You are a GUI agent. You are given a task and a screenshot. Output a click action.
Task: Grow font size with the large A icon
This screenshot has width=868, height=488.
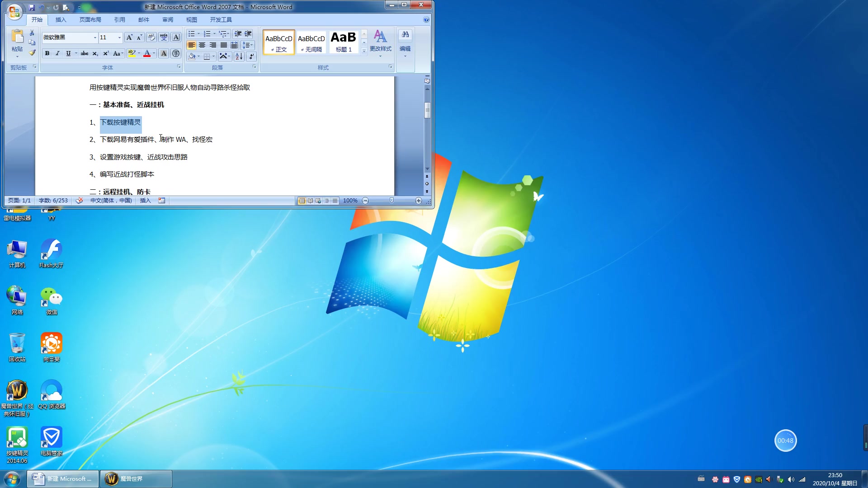pyautogui.click(x=129, y=38)
